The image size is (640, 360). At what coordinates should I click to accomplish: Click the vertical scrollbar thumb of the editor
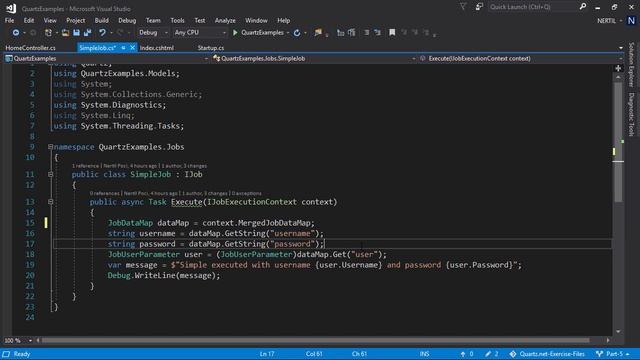(x=618, y=142)
